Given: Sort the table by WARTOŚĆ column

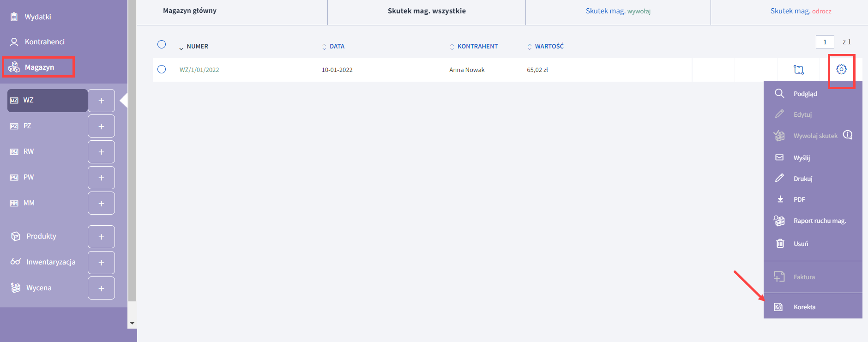Looking at the screenshot, I should [549, 47].
